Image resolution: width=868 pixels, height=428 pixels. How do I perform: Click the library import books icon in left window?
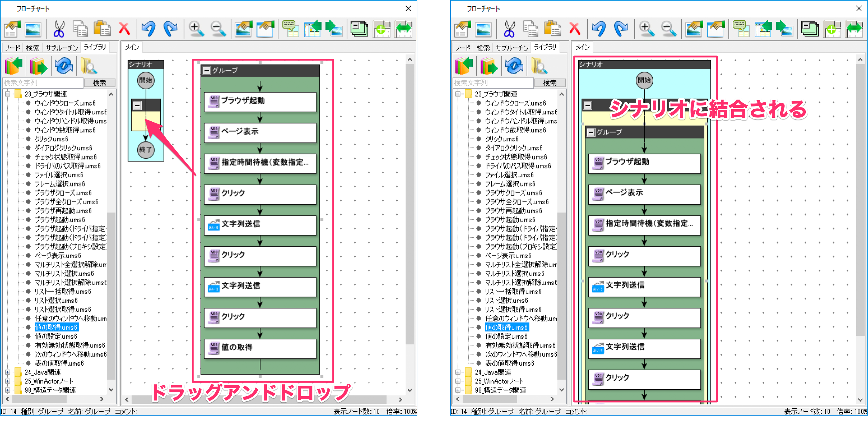14,66
